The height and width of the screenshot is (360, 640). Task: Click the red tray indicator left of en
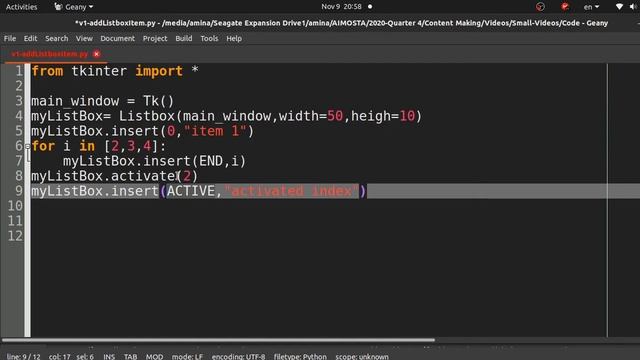click(x=565, y=7)
